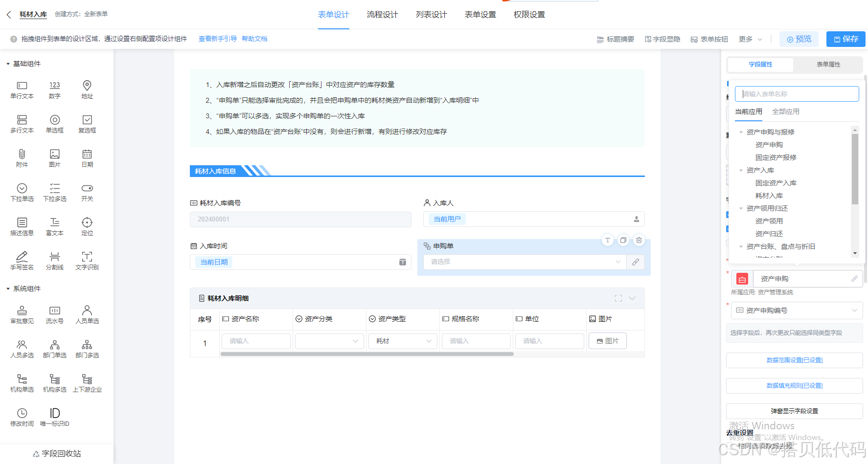Screen dimensions: 868x464
Task: Switch to the 表单属性 panel tab
Action: [828, 65]
